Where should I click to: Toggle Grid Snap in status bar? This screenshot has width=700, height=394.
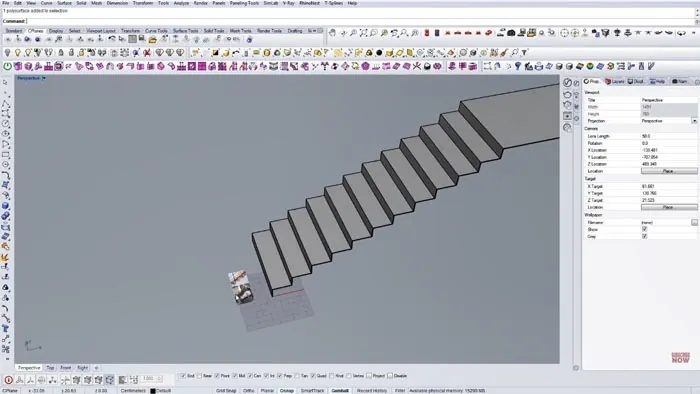click(226, 391)
